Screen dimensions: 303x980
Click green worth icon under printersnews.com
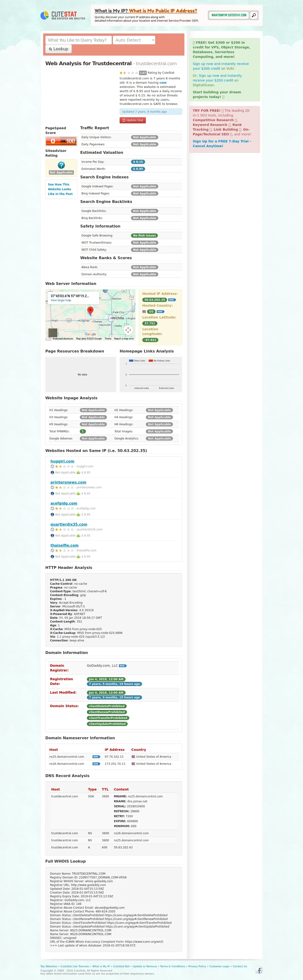[78, 493]
